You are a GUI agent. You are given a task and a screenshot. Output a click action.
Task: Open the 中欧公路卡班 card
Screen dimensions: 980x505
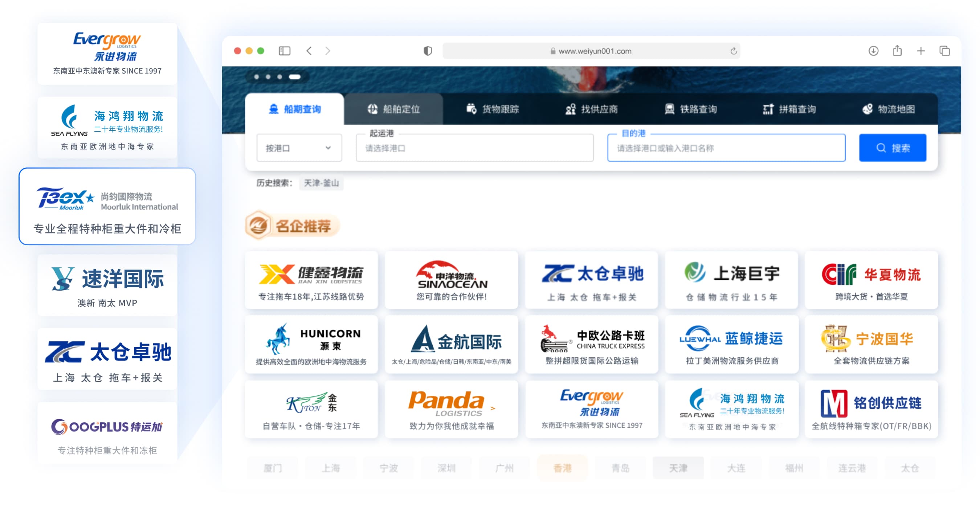[591, 345]
